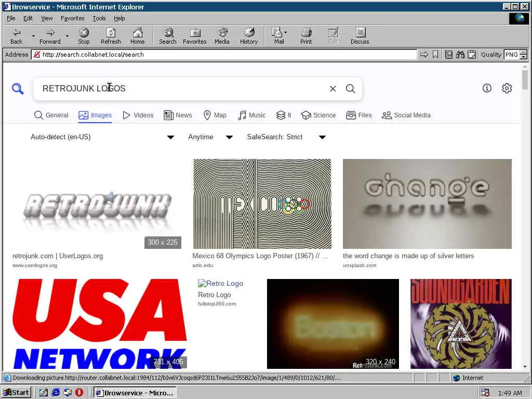The image size is (532, 399).
Task: Submit search with the magnifier button
Action: click(x=351, y=88)
